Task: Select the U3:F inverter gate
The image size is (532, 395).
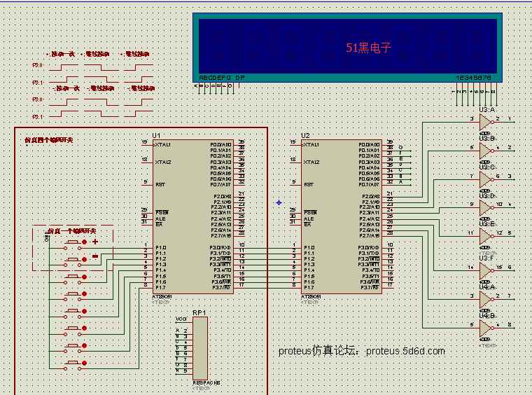Action: point(486,271)
